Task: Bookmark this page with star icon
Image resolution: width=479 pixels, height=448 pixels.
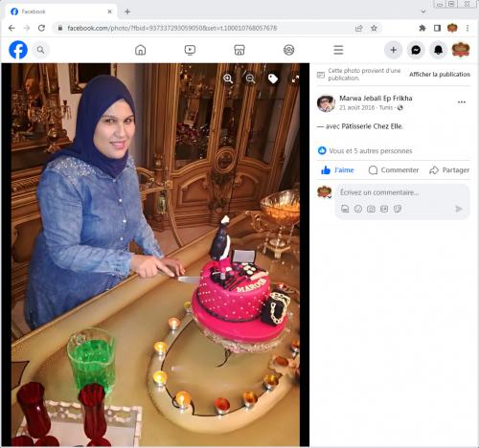Action: coord(374,28)
